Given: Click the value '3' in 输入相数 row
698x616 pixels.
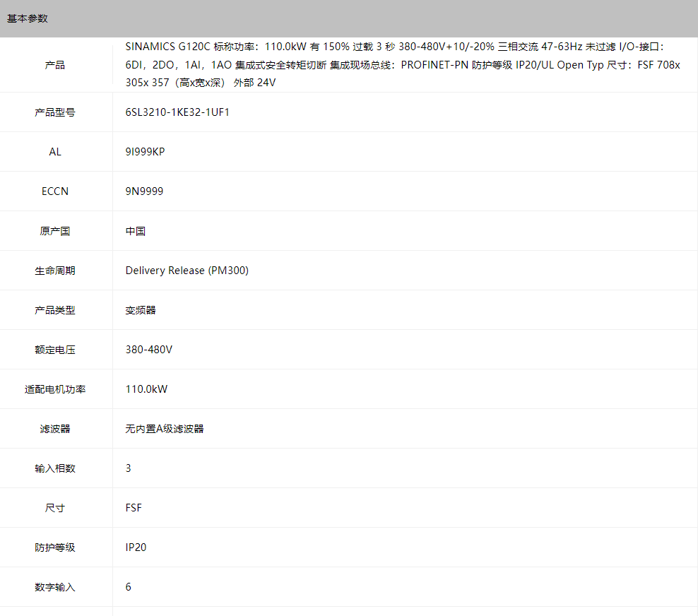Looking at the screenshot, I should [128, 468].
